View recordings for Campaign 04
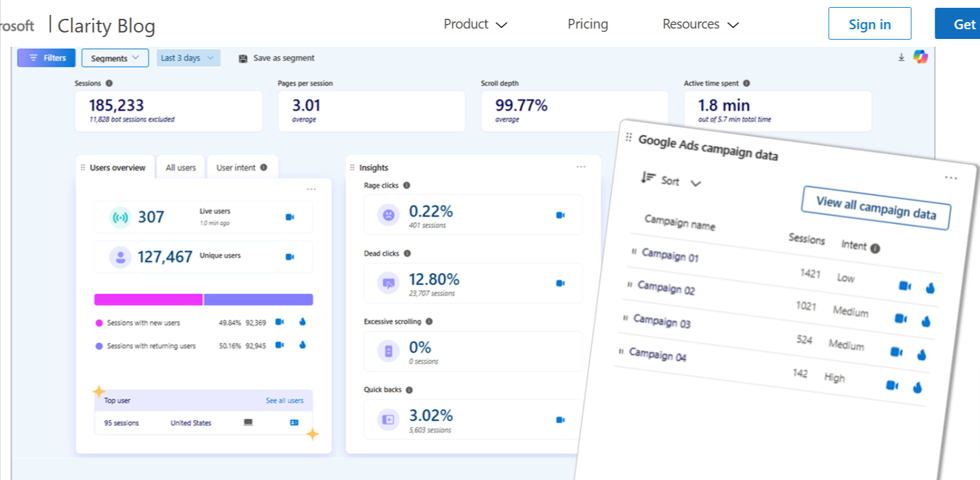 click(892, 386)
